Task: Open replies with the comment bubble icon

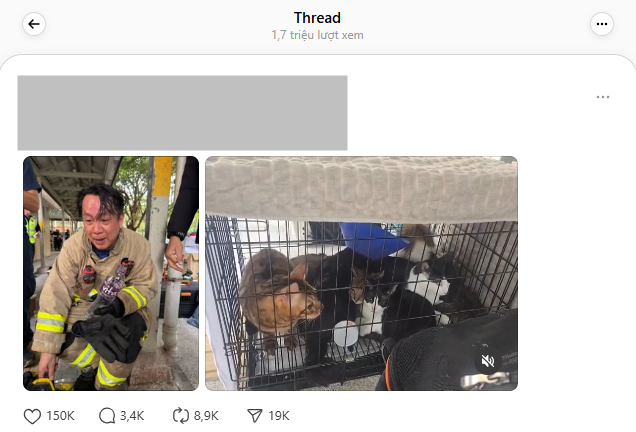Action: tap(107, 416)
